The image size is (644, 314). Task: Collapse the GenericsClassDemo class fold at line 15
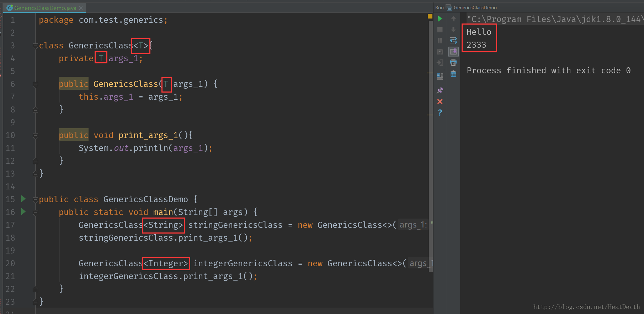pyautogui.click(x=35, y=200)
